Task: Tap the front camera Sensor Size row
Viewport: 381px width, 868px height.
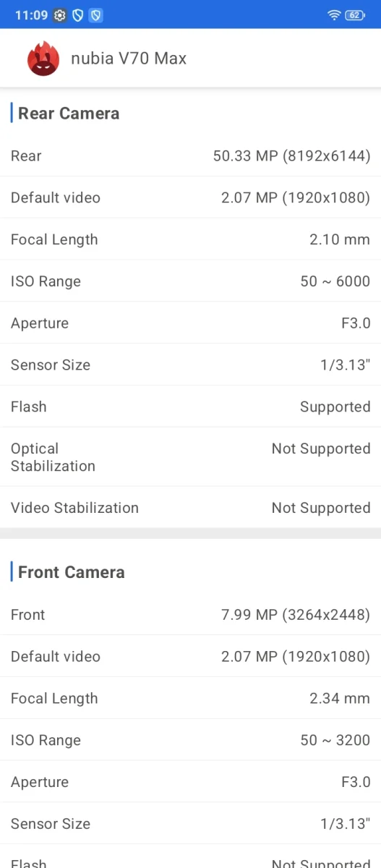Action: click(190, 823)
